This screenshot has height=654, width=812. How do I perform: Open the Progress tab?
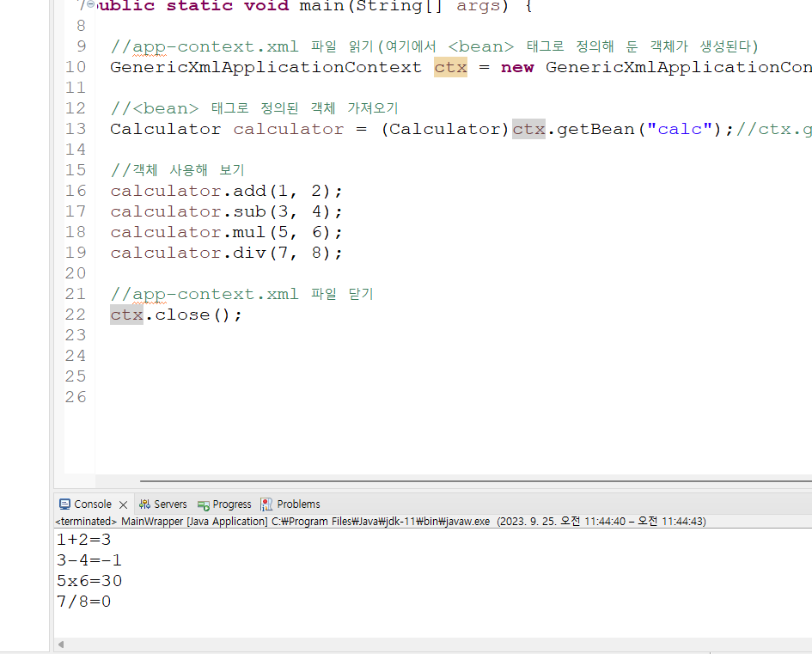[x=224, y=504]
